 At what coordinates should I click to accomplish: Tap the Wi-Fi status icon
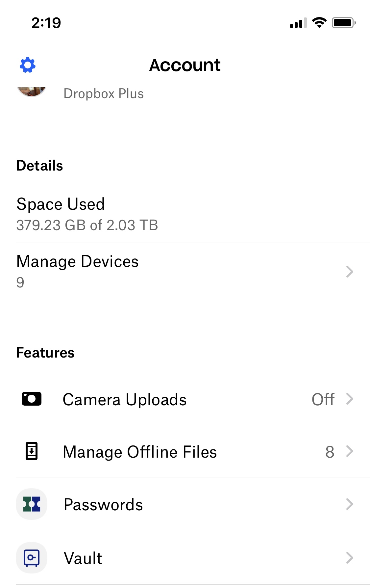[x=319, y=23]
